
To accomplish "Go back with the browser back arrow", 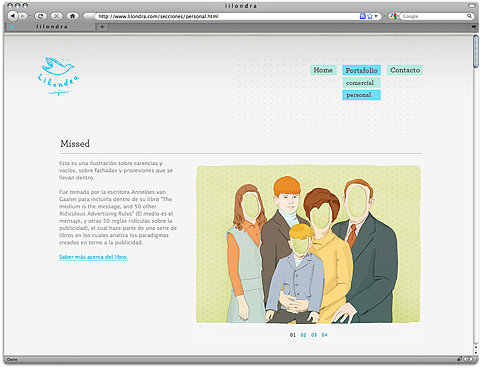I will pyautogui.click(x=13, y=16).
